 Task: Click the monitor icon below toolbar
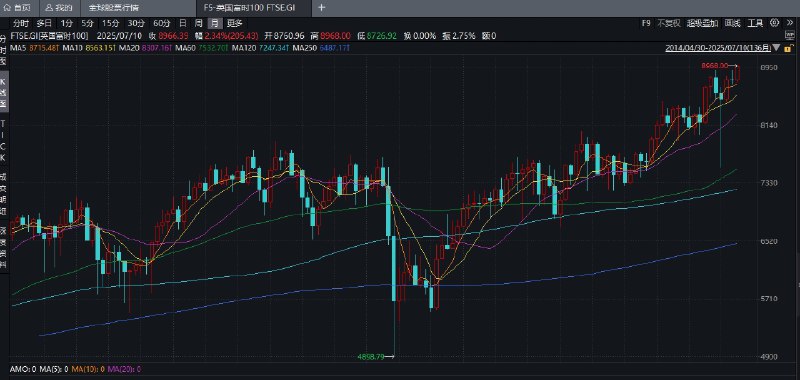(790, 36)
